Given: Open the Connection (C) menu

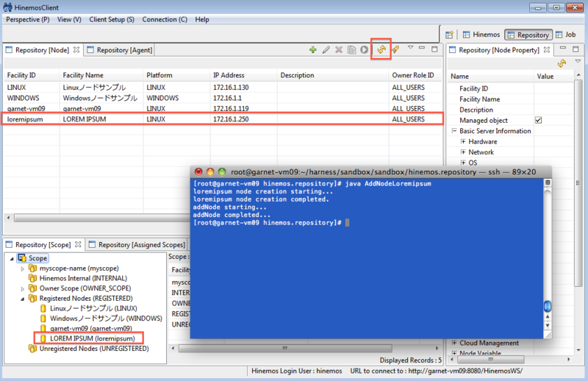Looking at the screenshot, I should click(x=165, y=20).
